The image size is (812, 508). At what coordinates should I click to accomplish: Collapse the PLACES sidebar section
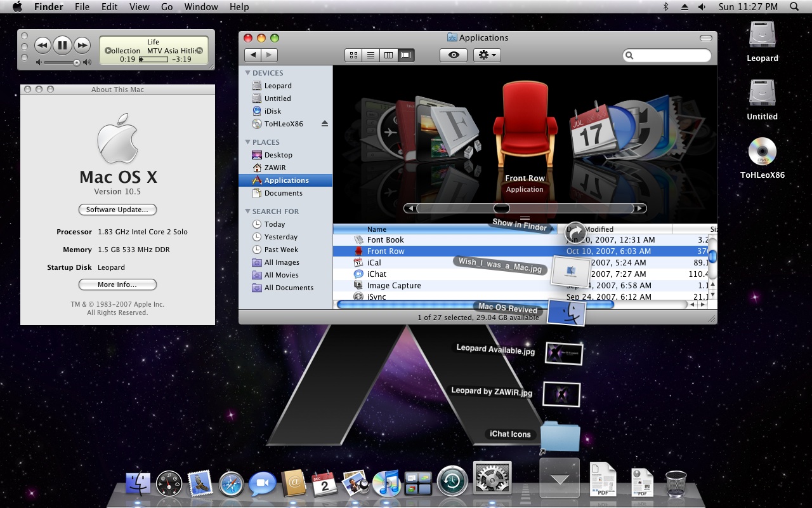click(x=248, y=142)
